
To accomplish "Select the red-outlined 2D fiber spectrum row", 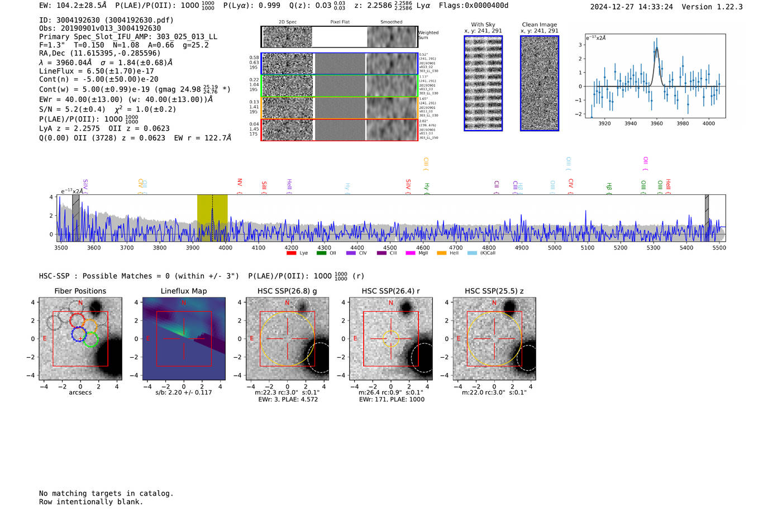I will click(339, 130).
